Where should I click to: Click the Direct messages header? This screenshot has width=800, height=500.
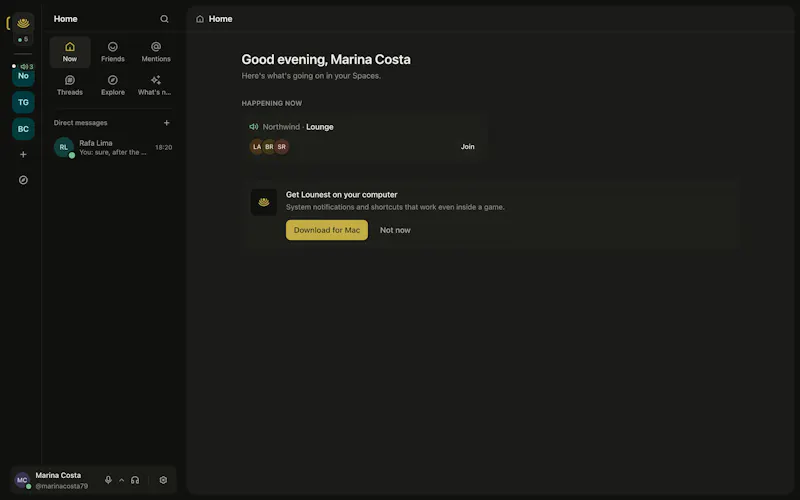point(81,123)
